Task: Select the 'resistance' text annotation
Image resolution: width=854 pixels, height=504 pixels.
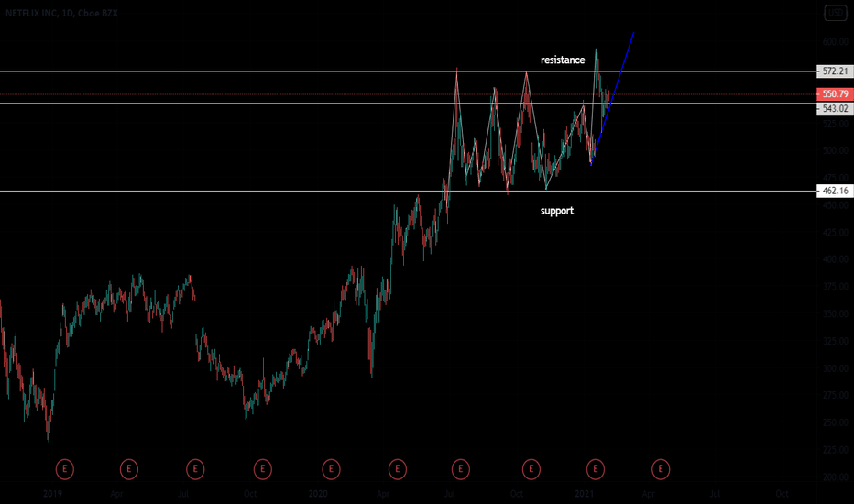Action: [x=563, y=60]
